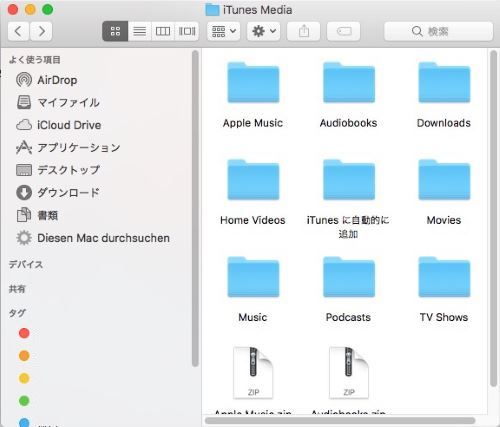
Task: Click the タグ sidebar heading
Action: (17, 313)
